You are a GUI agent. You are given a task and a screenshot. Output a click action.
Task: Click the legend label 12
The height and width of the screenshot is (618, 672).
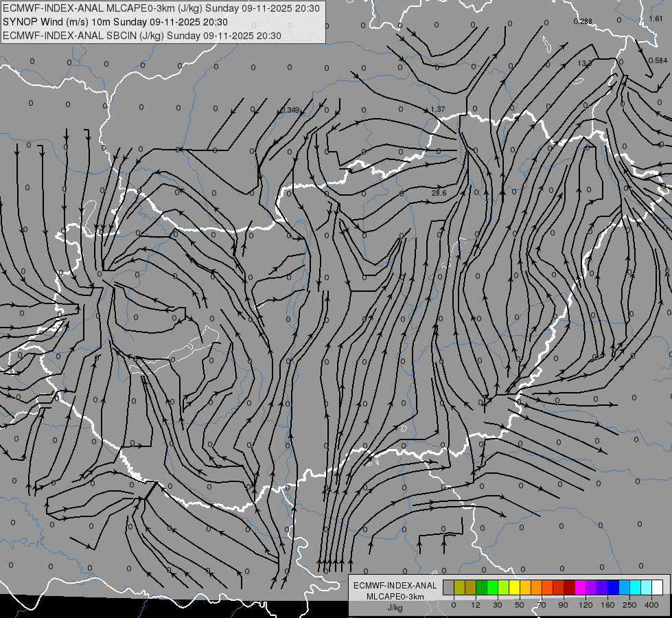tap(476, 605)
